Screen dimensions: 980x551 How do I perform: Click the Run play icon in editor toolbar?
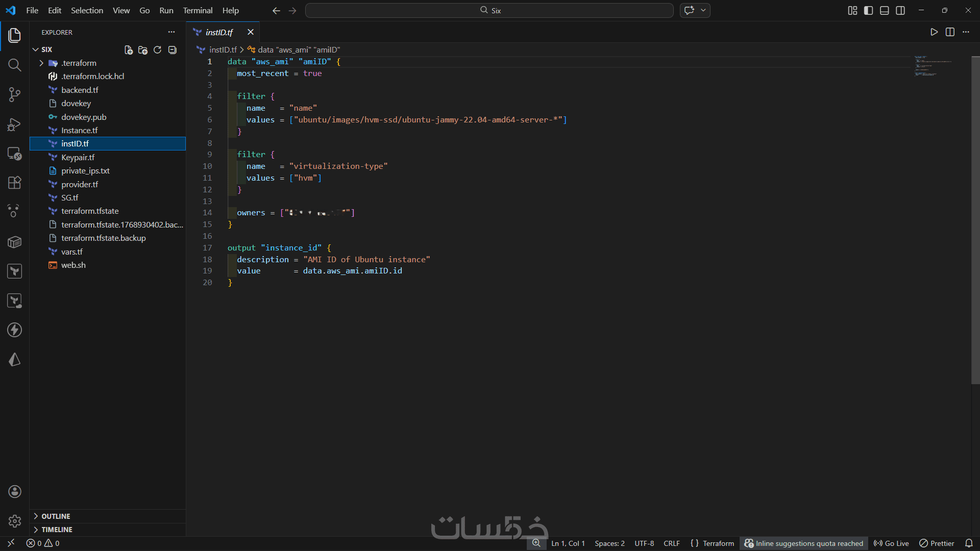click(x=934, y=32)
